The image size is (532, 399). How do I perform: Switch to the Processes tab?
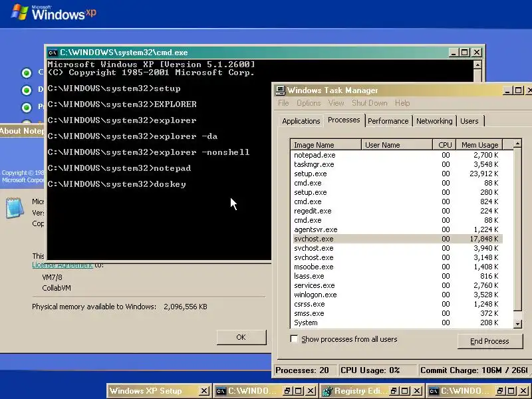(344, 120)
